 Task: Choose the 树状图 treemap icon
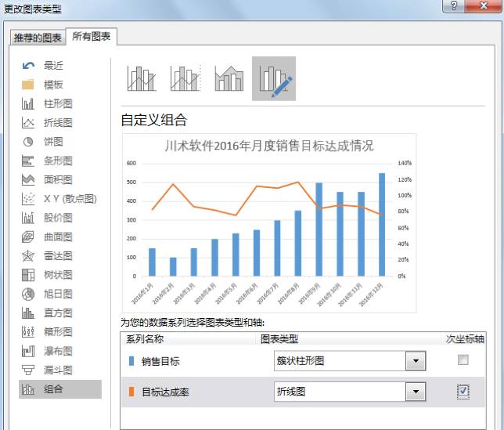(28, 275)
